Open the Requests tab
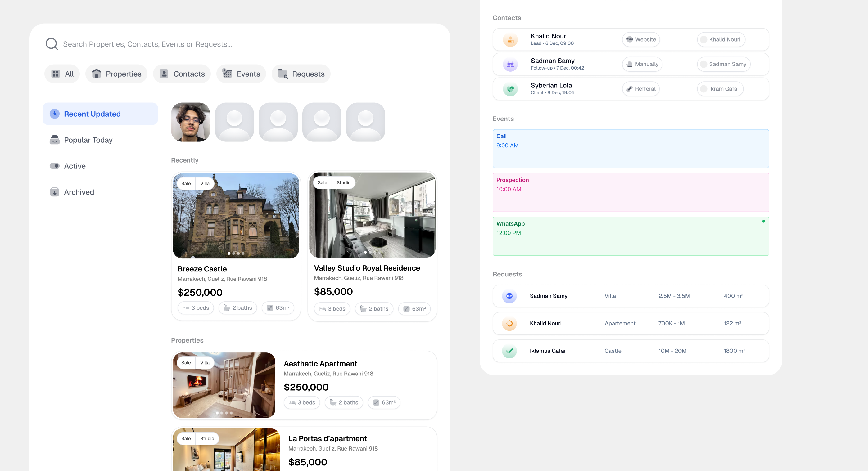Screen dimensions: 868x471 [x=301, y=74]
